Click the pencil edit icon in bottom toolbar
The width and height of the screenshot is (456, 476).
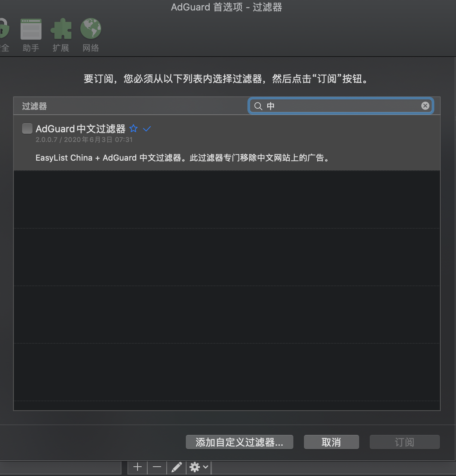pos(176,467)
